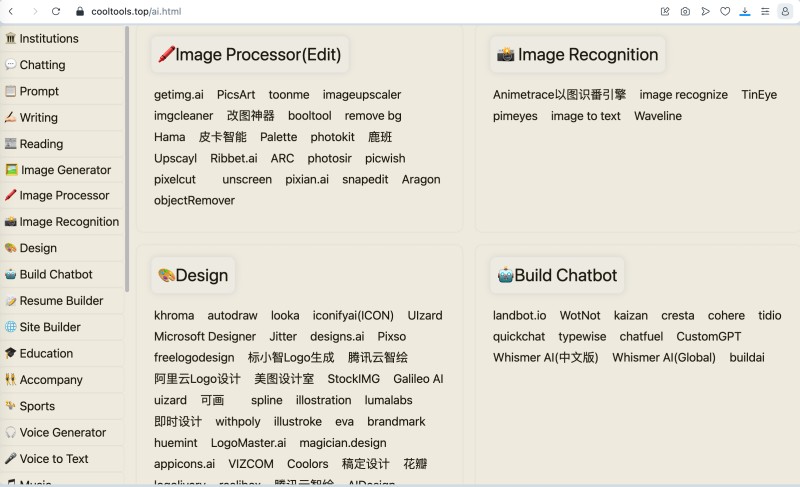
Task: Open Chatting in the sidebar
Action: pyautogui.click(x=62, y=65)
